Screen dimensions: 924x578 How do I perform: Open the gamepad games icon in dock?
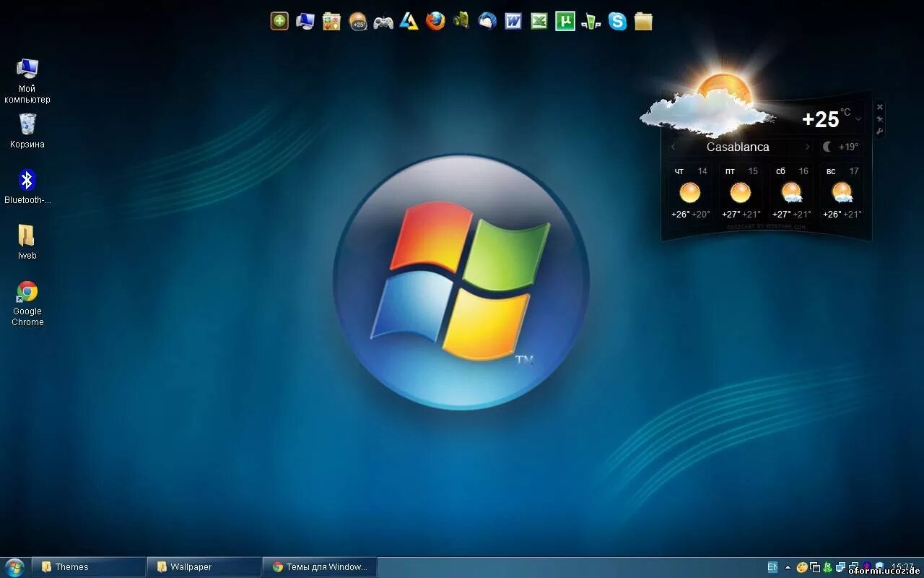click(x=383, y=21)
